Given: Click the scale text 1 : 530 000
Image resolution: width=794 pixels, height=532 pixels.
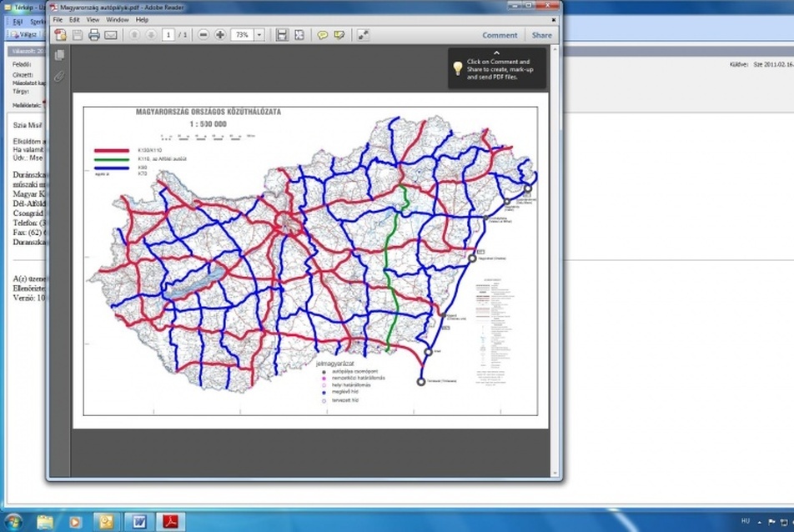Looking at the screenshot, I should [x=209, y=124].
